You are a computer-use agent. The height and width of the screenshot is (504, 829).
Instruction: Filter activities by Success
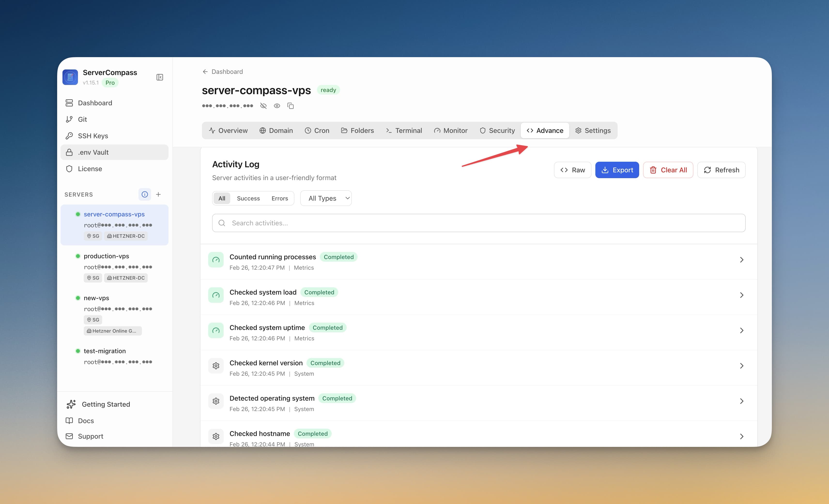tap(248, 198)
